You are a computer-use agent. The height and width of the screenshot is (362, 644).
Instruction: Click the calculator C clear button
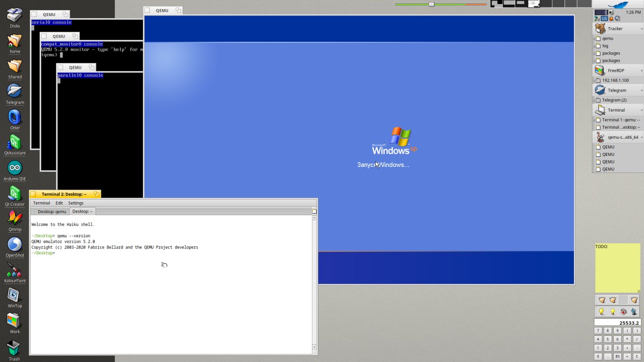pyautogui.click(x=636, y=356)
